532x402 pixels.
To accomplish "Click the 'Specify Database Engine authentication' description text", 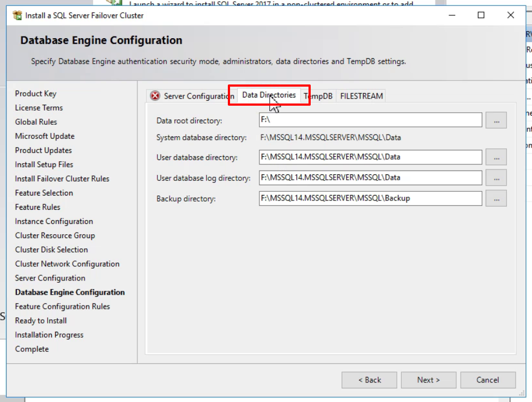I will pyautogui.click(x=219, y=62).
